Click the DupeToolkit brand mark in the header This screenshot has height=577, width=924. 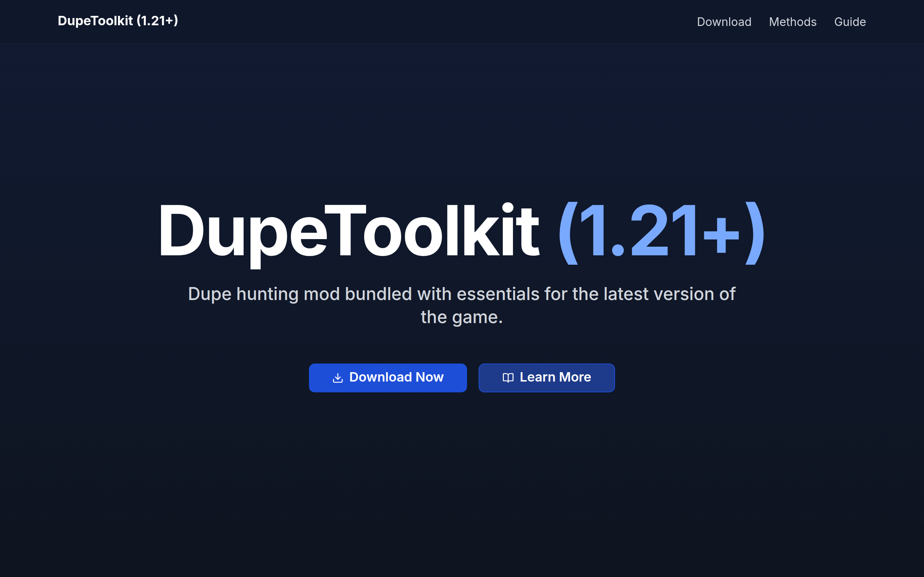click(x=118, y=21)
